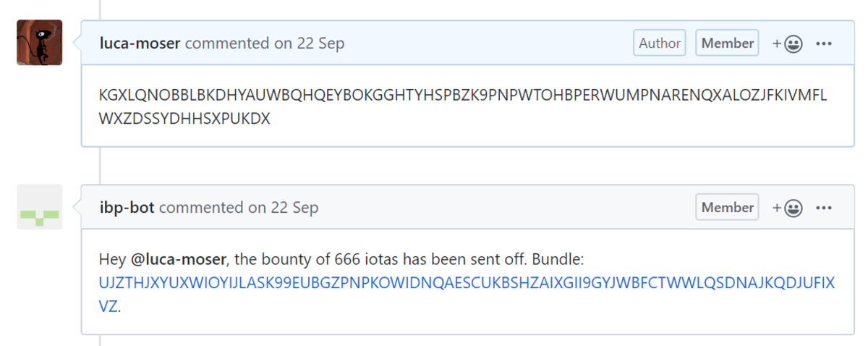This screenshot has height=346, width=868.
Task: Click Member badge on ibp-bot's comment
Action: coord(727,208)
